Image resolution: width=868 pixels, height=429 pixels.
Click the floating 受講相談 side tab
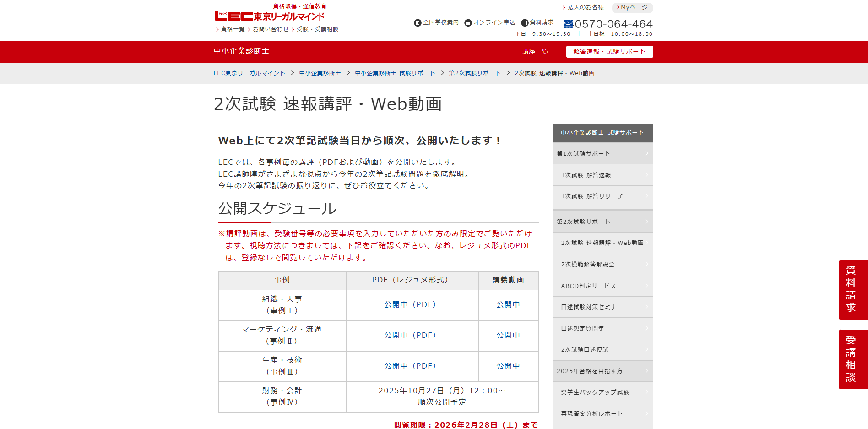pyautogui.click(x=852, y=359)
